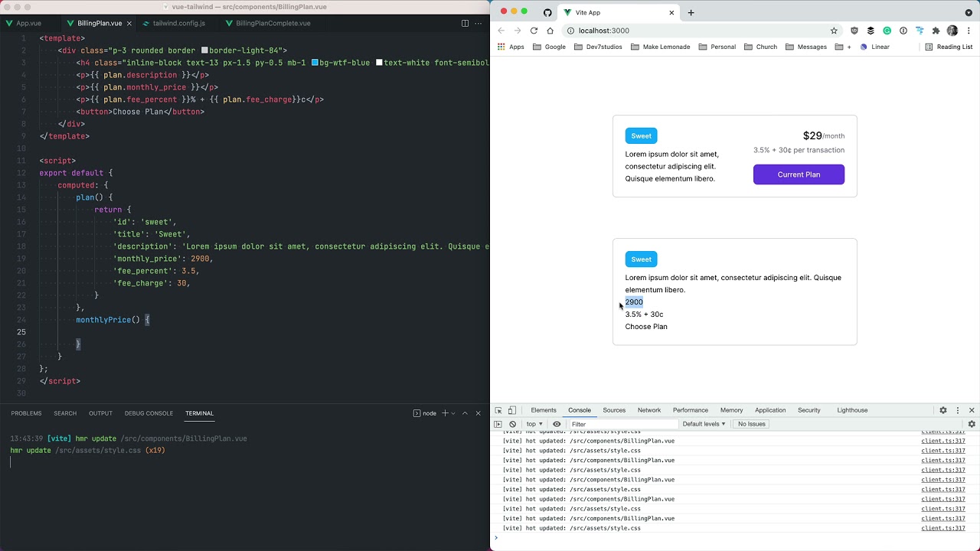
Task: Switch to the Elements DevTools tab
Action: click(544, 410)
